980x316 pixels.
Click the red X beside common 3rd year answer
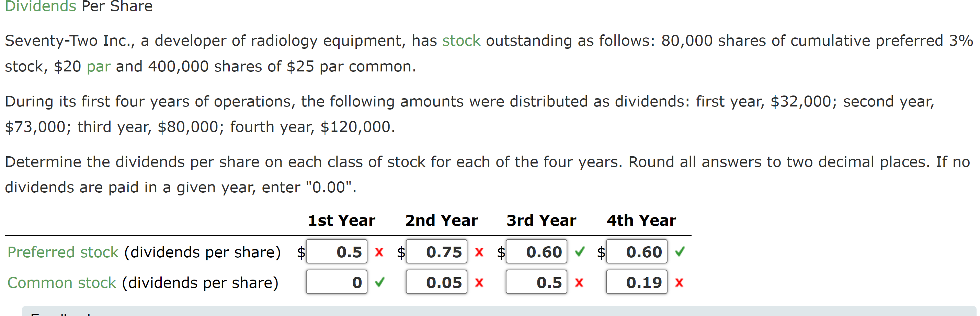point(579,282)
